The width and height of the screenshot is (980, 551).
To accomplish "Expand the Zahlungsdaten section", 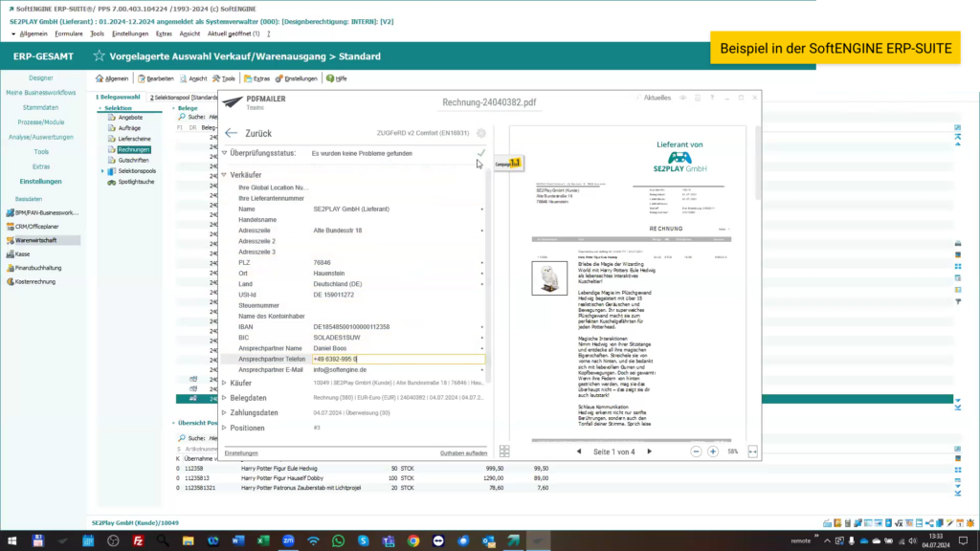I will [224, 413].
